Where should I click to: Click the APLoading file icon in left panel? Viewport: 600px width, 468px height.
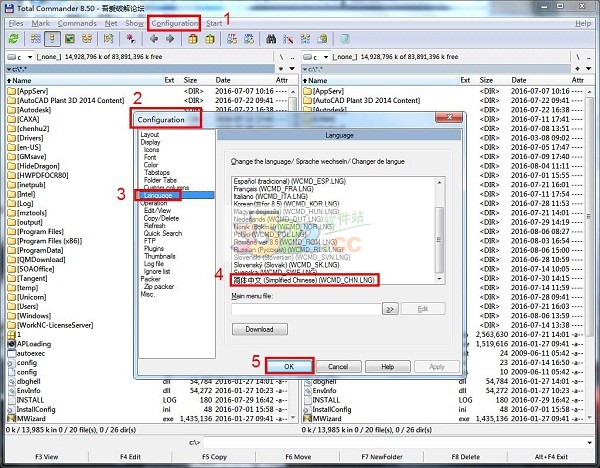[x=11, y=344]
